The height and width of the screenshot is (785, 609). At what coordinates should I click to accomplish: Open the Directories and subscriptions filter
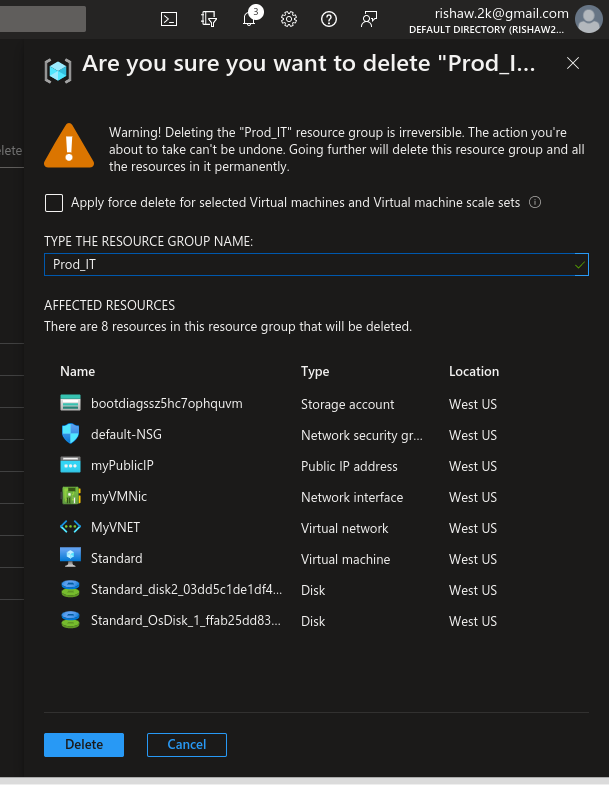(x=209, y=19)
